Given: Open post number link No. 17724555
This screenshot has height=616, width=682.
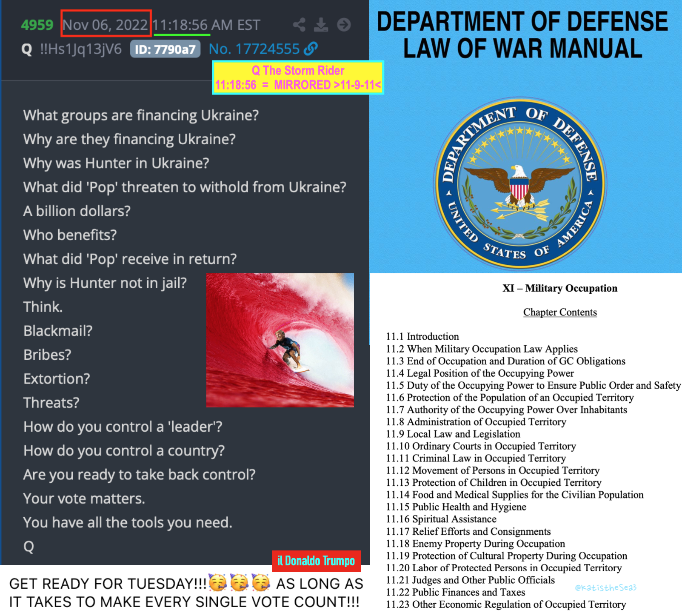Looking at the screenshot, I should [254, 49].
